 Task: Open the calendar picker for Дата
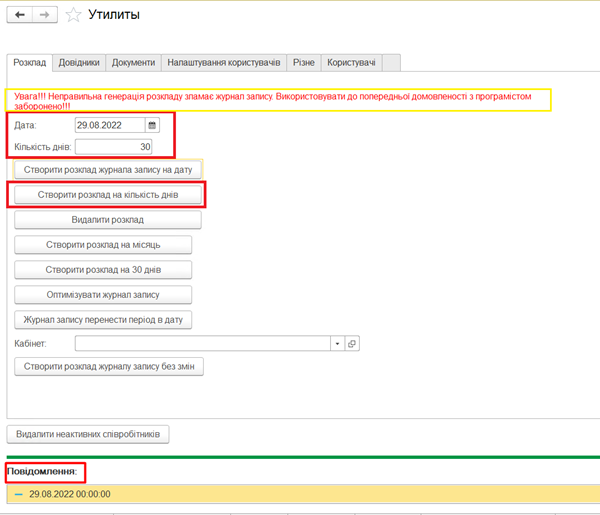[152, 125]
